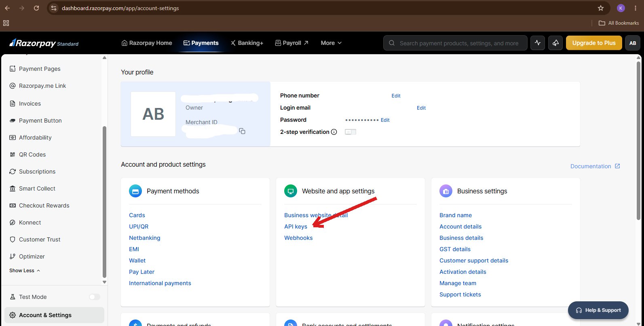
Task: Reload the page in browser
Action: (37, 8)
